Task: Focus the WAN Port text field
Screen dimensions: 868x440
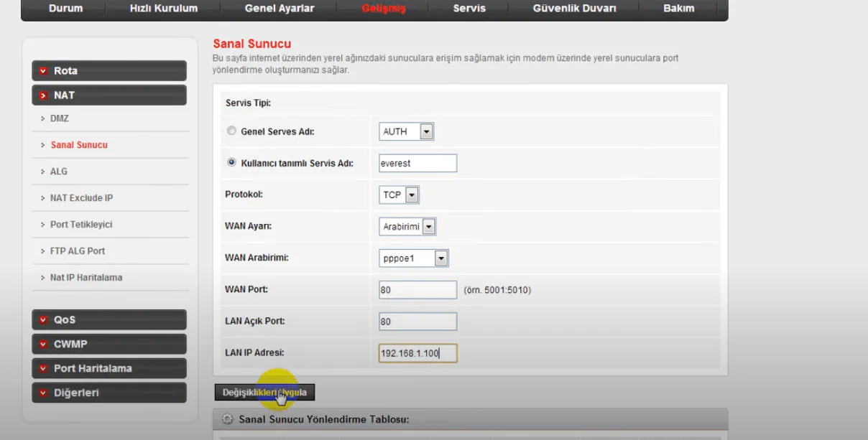Action: 417,290
